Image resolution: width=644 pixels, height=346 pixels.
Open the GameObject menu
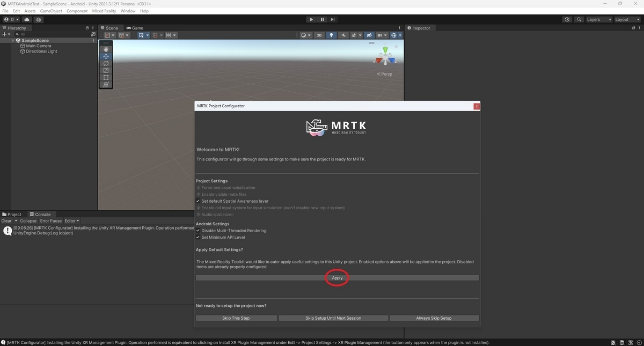coord(51,11)
